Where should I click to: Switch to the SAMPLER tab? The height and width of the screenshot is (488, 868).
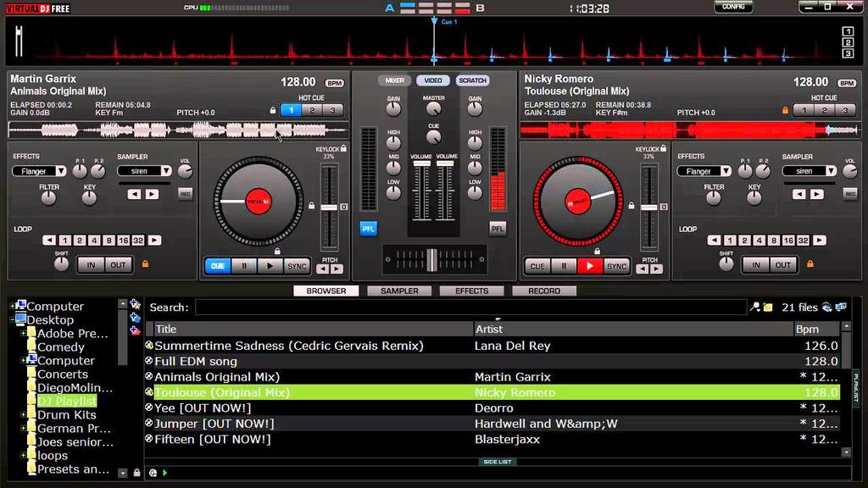pos(398,291)
